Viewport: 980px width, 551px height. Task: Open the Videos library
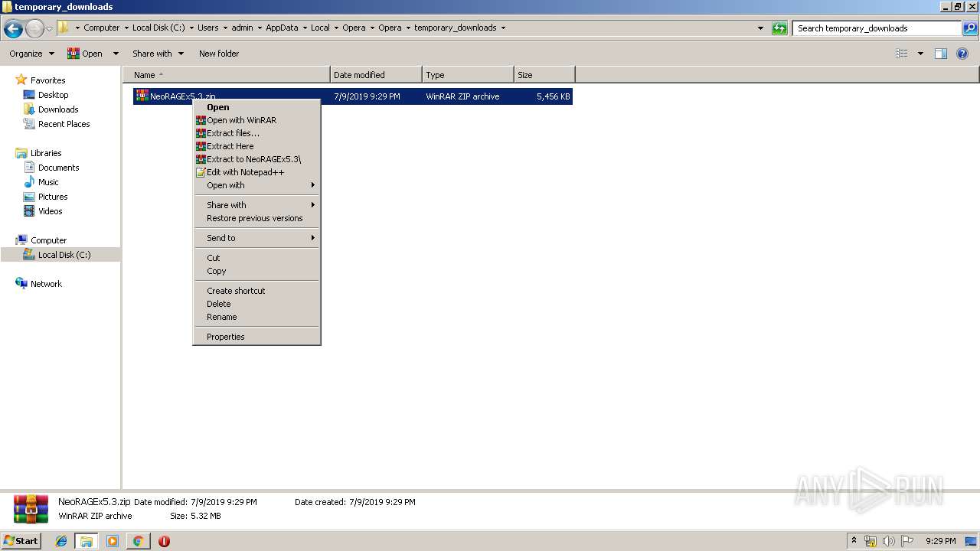pos(50,211)
